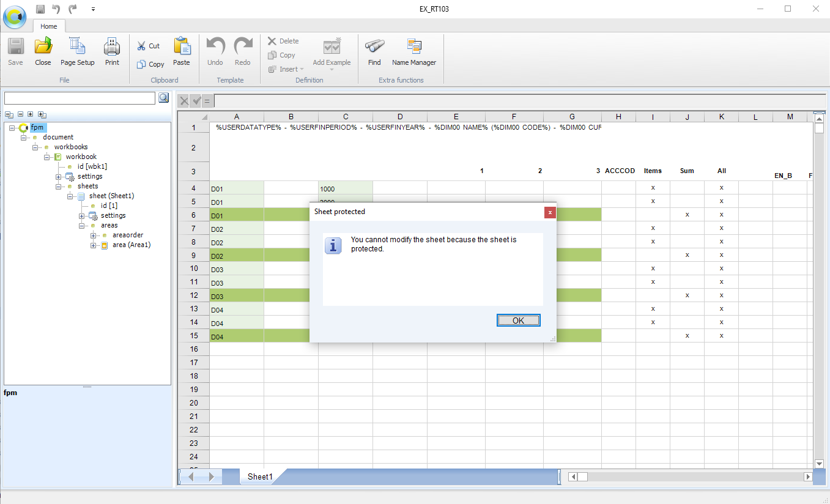Image resolution: width=830 pixels, height=504 pixels.
Task: Select the Sheet1 tab at the bottom
Action: pyautogui.click(x=259, y=476)
